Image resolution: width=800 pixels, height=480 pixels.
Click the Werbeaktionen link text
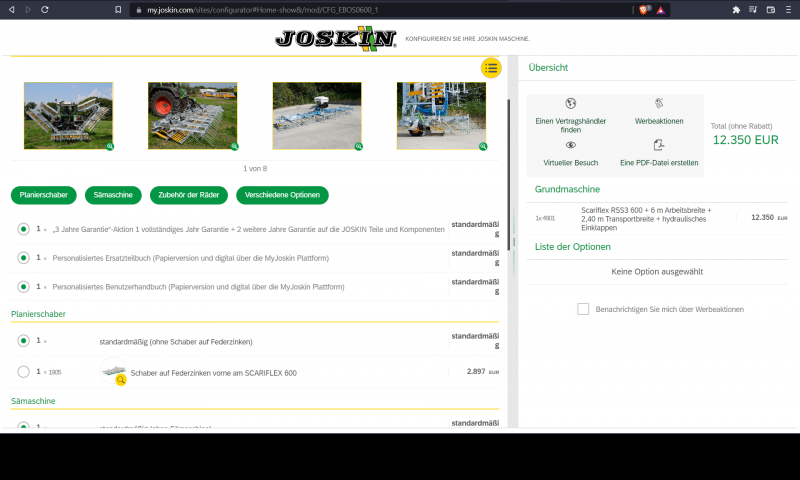(659, 121)
